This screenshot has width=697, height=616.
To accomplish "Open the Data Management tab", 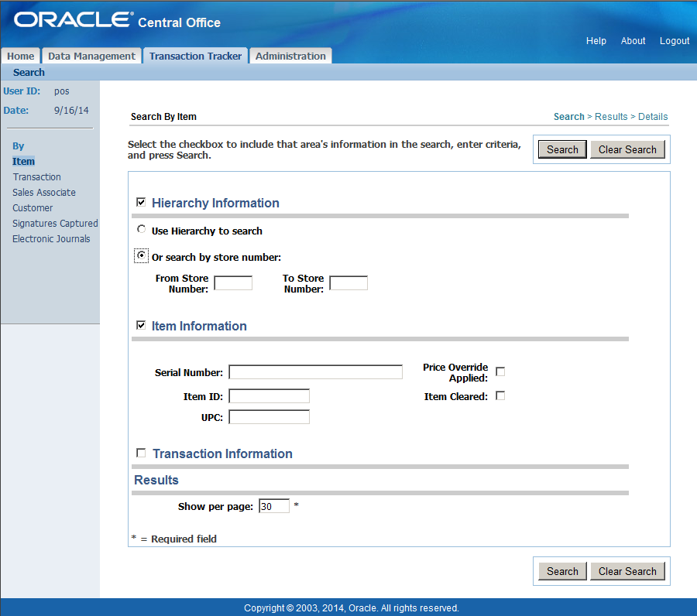I will click(91, 56).
